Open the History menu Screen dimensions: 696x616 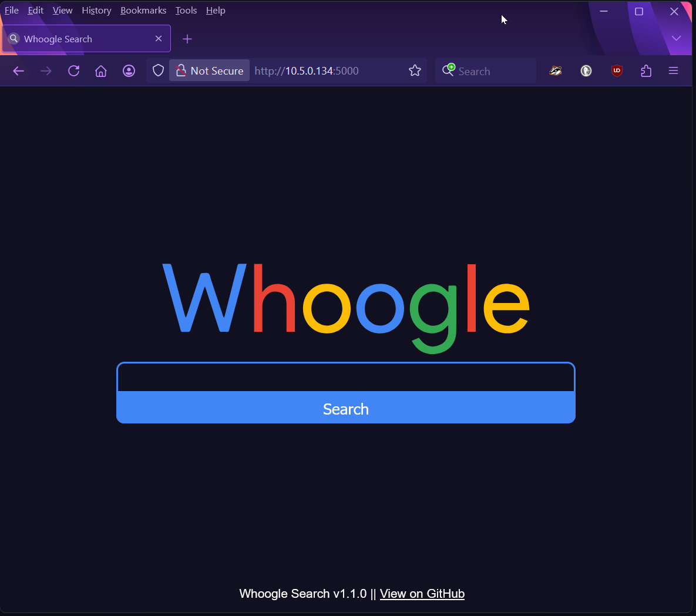[x=96, y=11]
